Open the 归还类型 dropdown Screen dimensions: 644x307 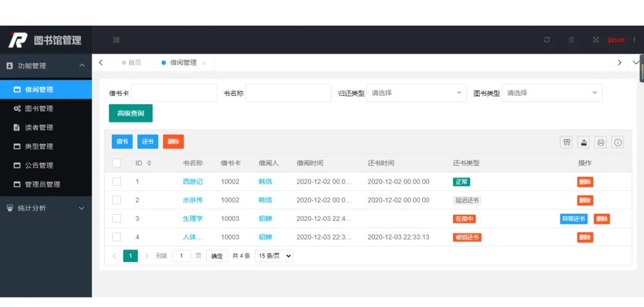[x=416, y=93]
